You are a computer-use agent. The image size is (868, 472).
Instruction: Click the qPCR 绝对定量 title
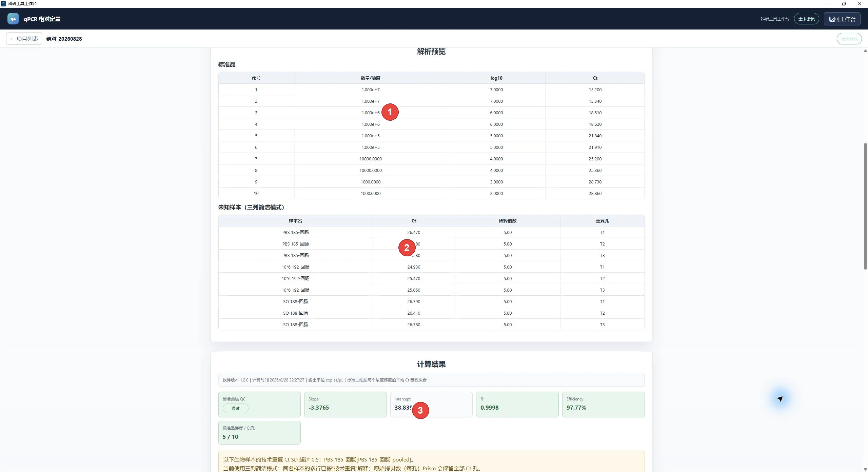pyautogui.click(x=42, y=19)
